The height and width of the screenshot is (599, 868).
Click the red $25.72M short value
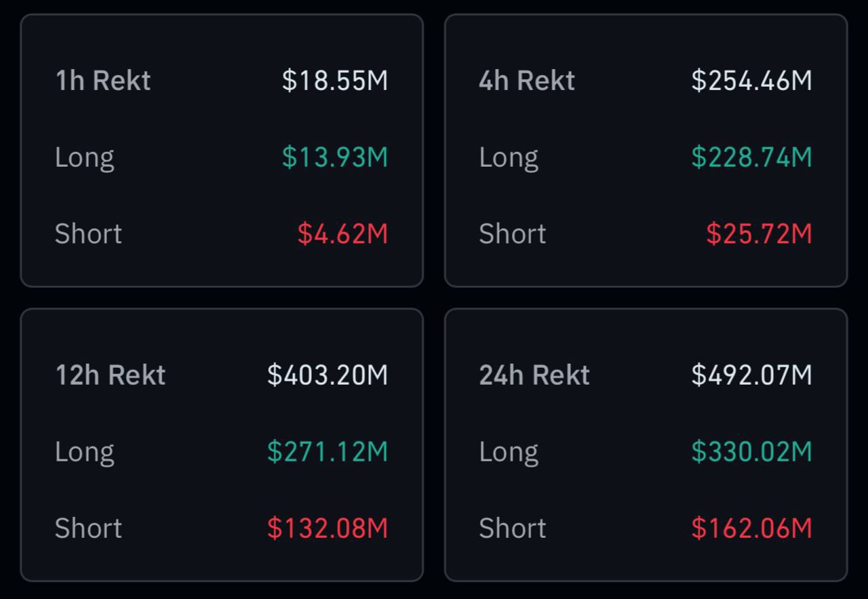click(759, 234)
